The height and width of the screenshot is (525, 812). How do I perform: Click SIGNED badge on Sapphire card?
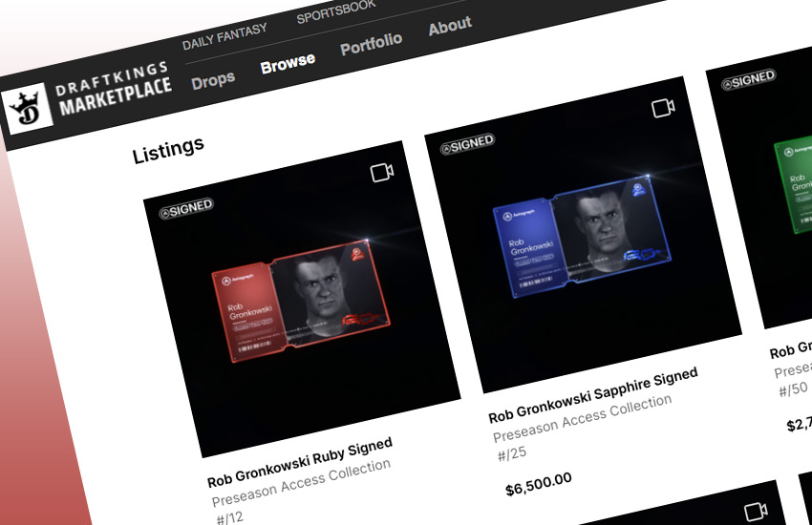(467, 144)
